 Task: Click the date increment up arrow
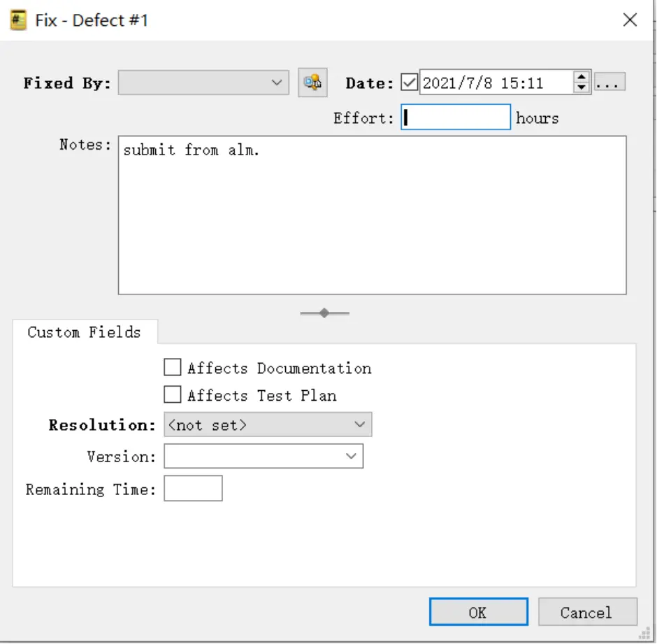coord(582,78)
